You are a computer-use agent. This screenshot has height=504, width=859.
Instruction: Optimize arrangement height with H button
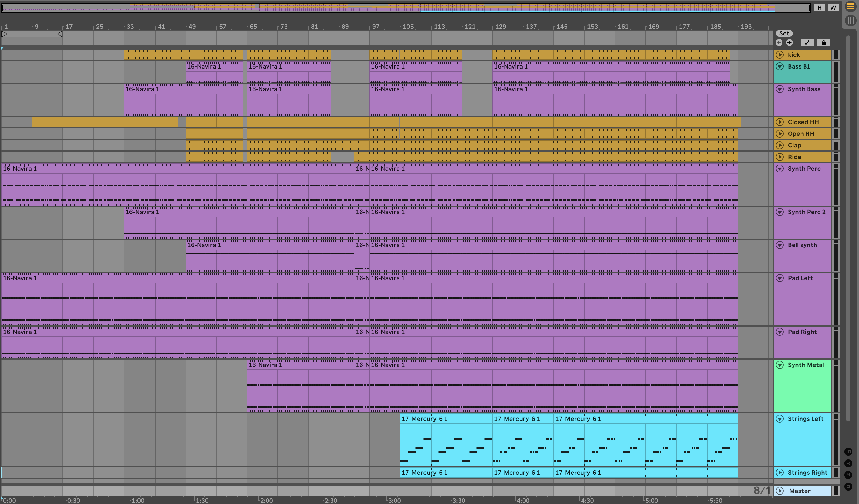coord(820,7)
